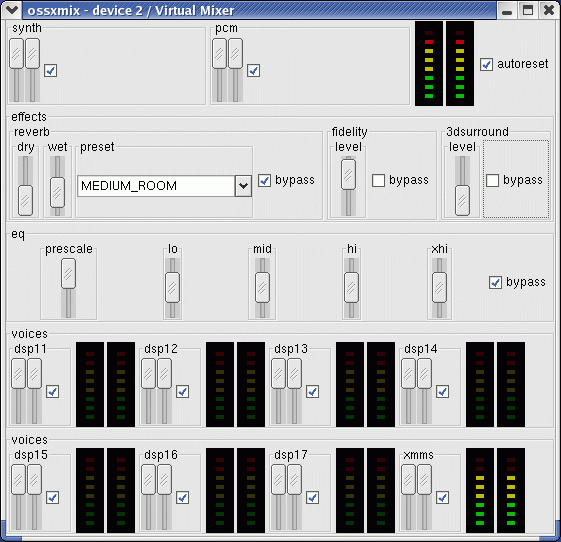This screenshot has width=561, height=542.
Task: Toggle the eq bypass checkbox
Action: [495, 282]
